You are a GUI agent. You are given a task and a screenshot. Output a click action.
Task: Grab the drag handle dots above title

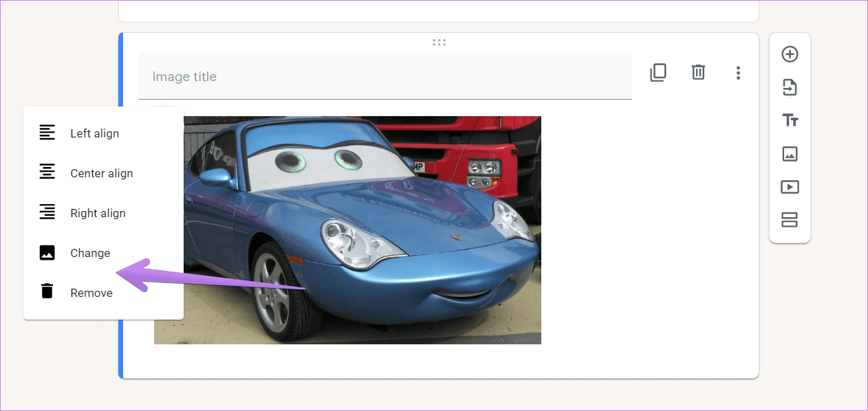coord(440,42)
